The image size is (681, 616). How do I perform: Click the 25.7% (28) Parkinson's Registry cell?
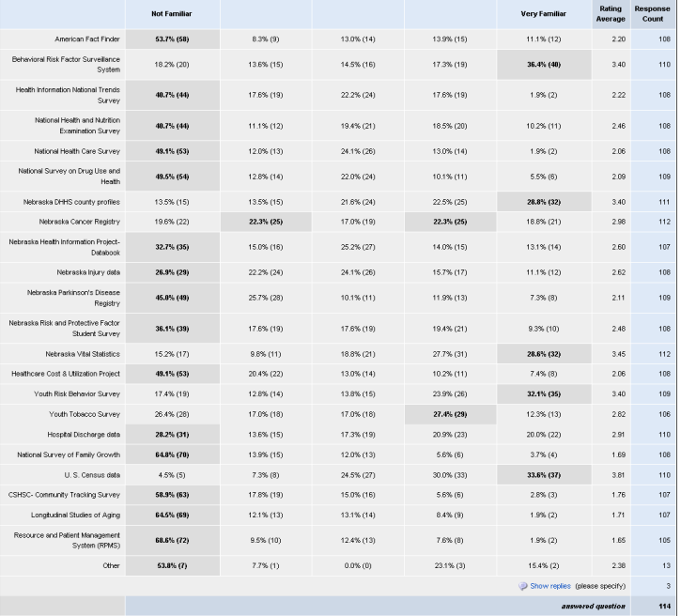point(266,298)
